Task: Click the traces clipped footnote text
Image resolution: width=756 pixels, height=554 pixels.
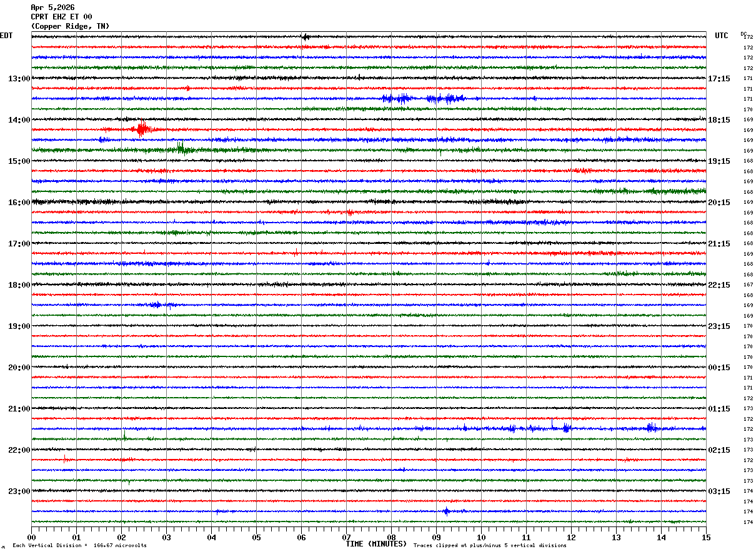Action: point(490,545)
